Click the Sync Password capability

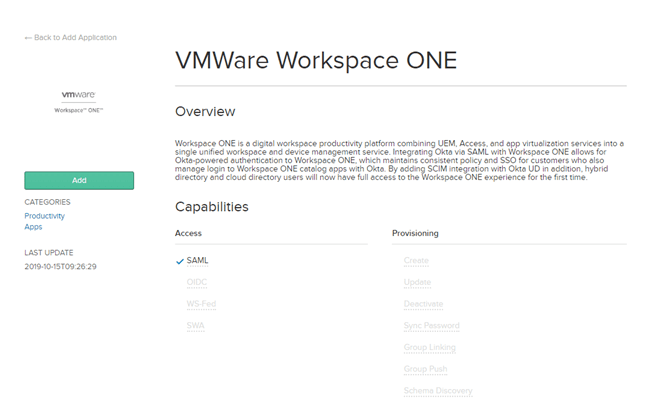pyautogui.click(x=431, y=325)
